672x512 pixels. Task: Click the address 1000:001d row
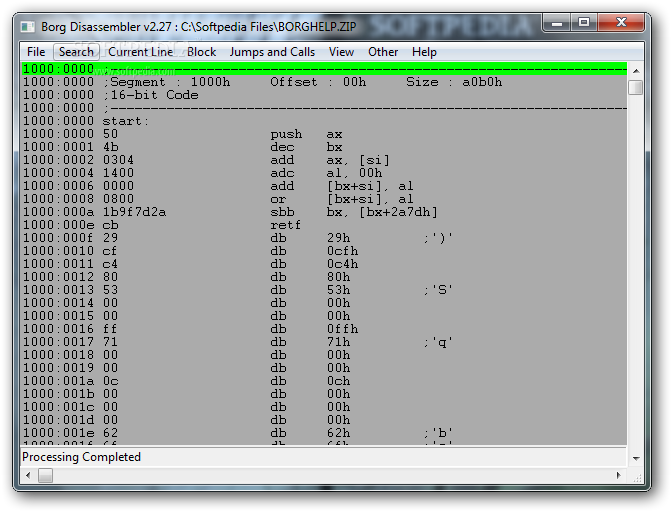point(324,419)
